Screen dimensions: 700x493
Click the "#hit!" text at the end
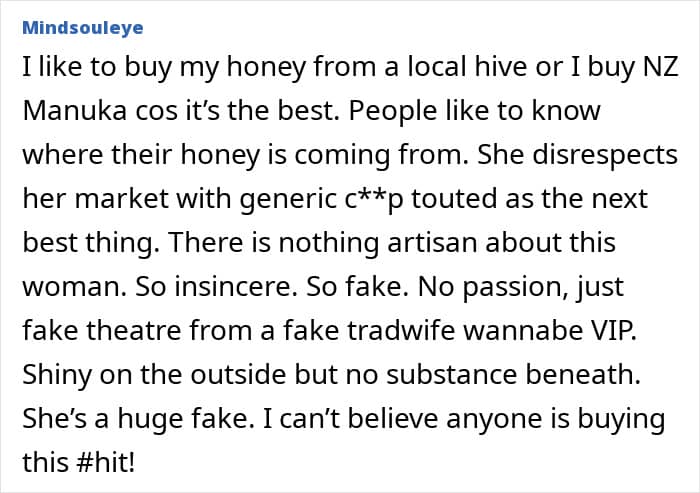(x=105, y=462)
